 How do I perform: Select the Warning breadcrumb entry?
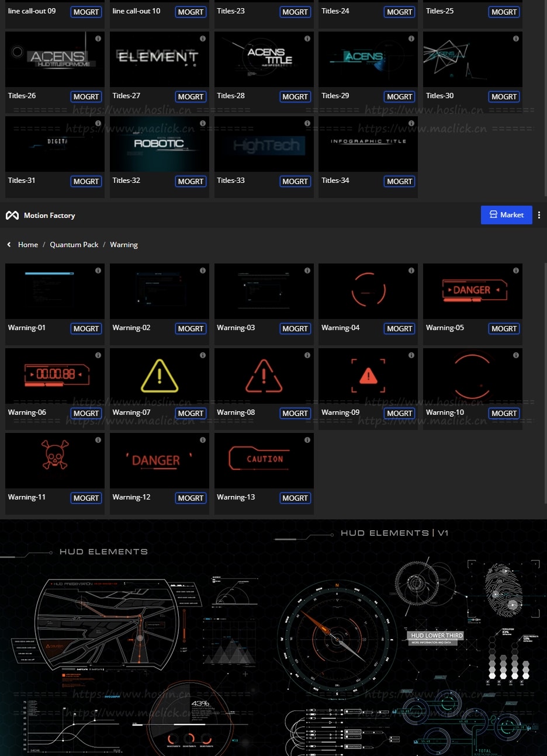click(124, 245)
